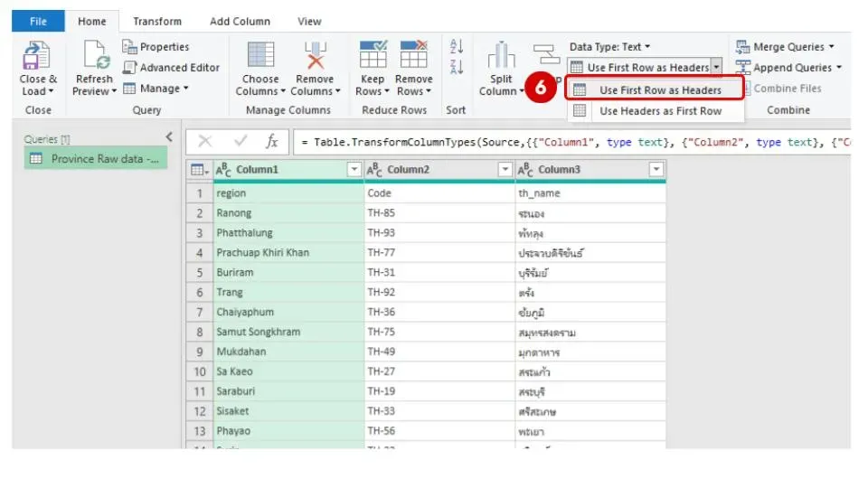Open the table menu icon at grid corner
Viewport: 868px width, 488px height.
pos(199,170)
